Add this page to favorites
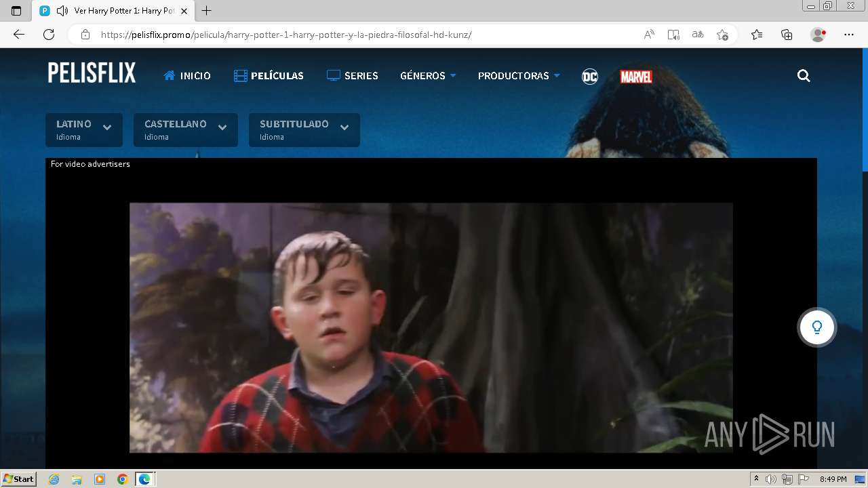Image resolution: width=868 pixels, height=488 pixels. tap(722, 35)
